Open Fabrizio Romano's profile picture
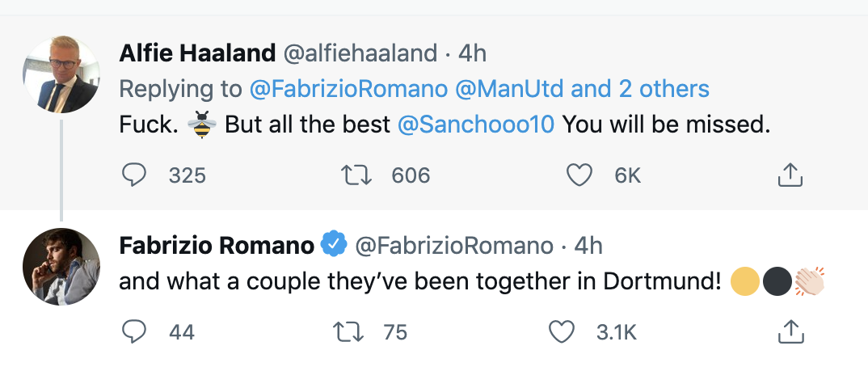The width and height of the screenshot is (868, 367). tap(61, 266)
